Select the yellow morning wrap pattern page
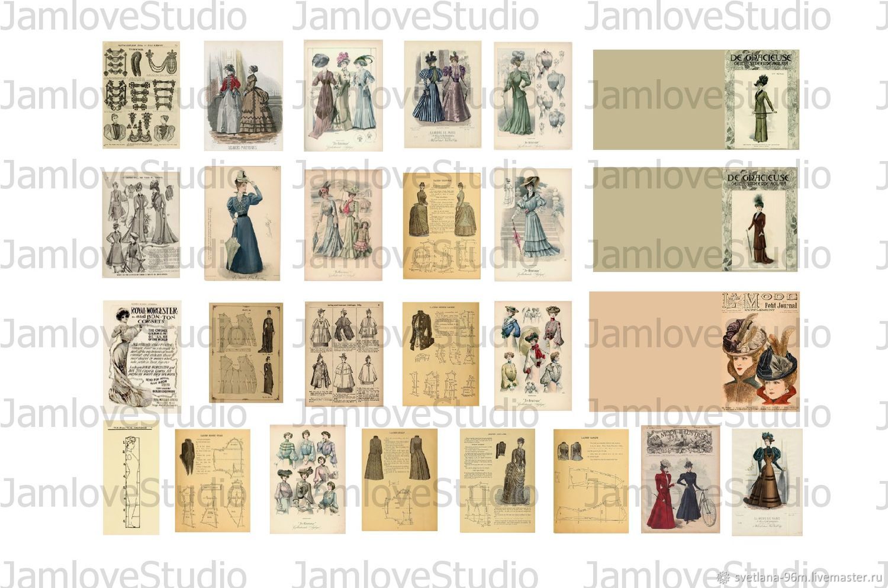Viewport: 888px width, 588px height. click(212, 480)
